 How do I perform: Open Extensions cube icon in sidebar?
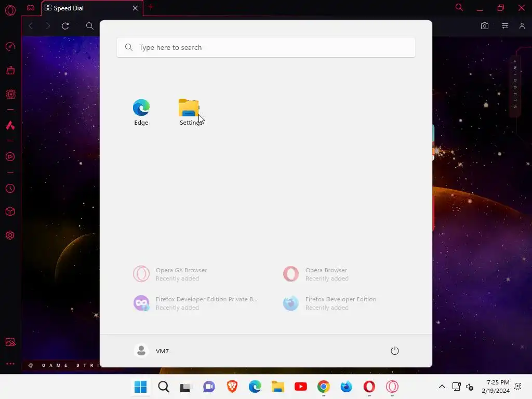(x=10, y=212)
